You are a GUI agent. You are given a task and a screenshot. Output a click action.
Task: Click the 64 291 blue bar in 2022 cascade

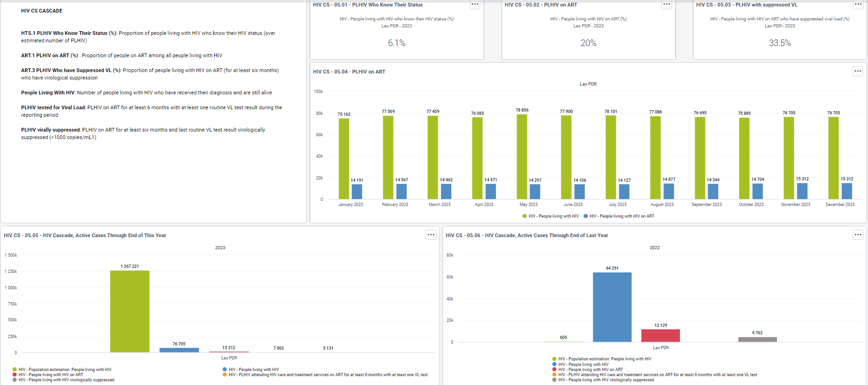[612, 307]
